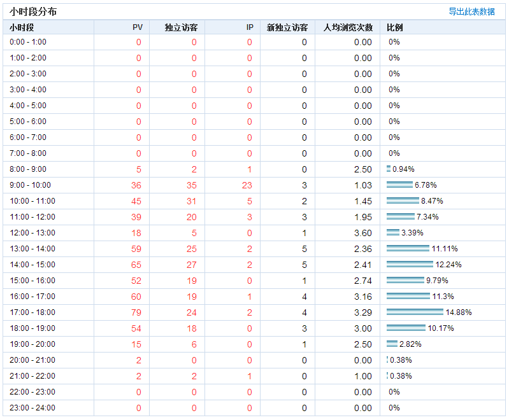Screen dimensions: 509x420
Task: Select the 13:00 - 14:00 row label
Action: 32,248
